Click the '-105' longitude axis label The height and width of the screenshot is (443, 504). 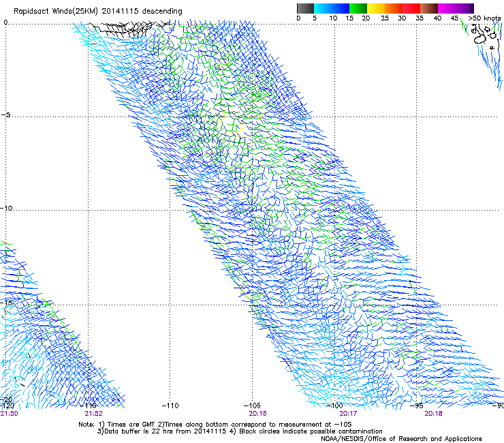click(x=252, y=406)
